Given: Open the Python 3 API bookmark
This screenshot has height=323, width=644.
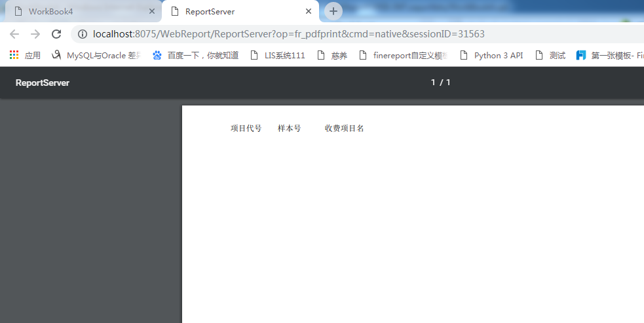Looking at the screenshot, I should [x=491, y=56].
